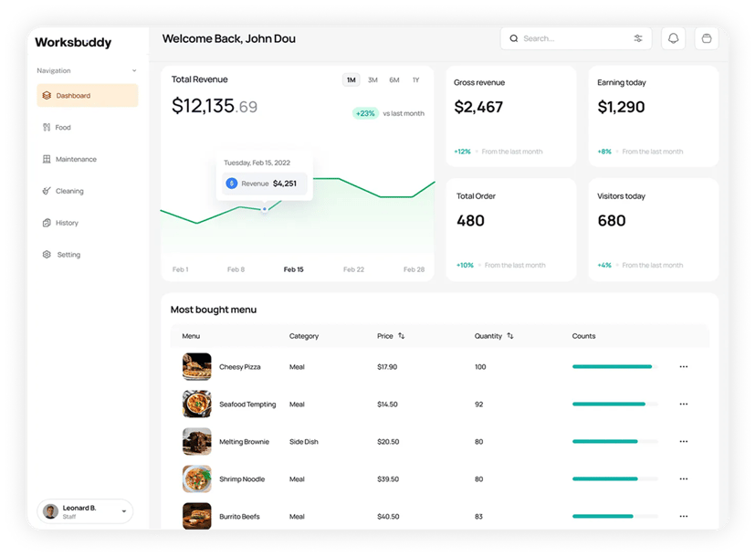Click the Food fork-and-knife icon
This screenshot has width=756, height=557.
point(47,127)
